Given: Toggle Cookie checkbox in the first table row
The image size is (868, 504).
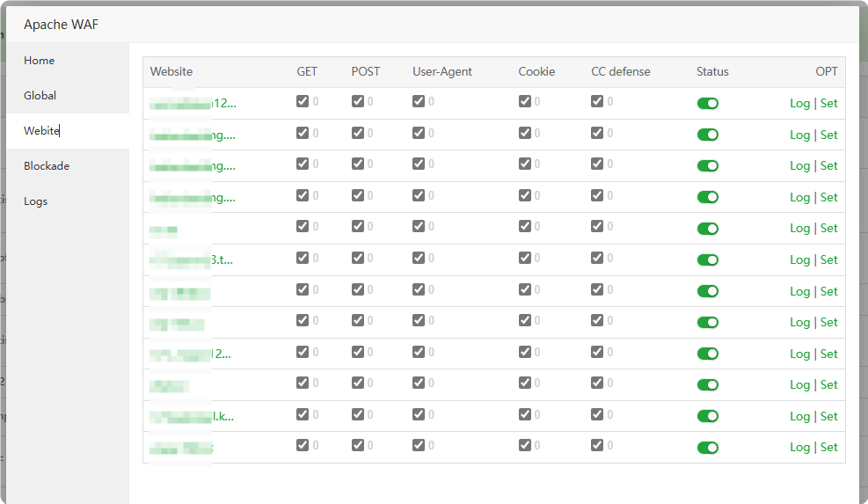Looking at the screenshot, I should 525,101.
